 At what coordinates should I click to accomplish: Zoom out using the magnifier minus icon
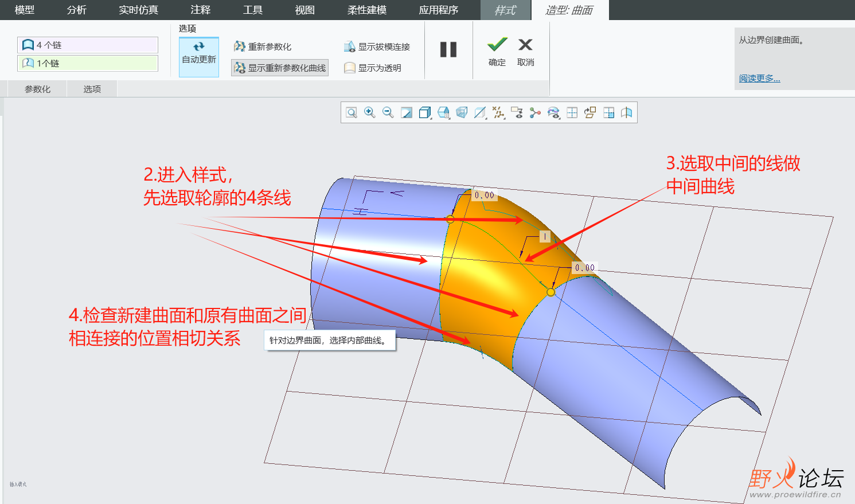point(388,112)
